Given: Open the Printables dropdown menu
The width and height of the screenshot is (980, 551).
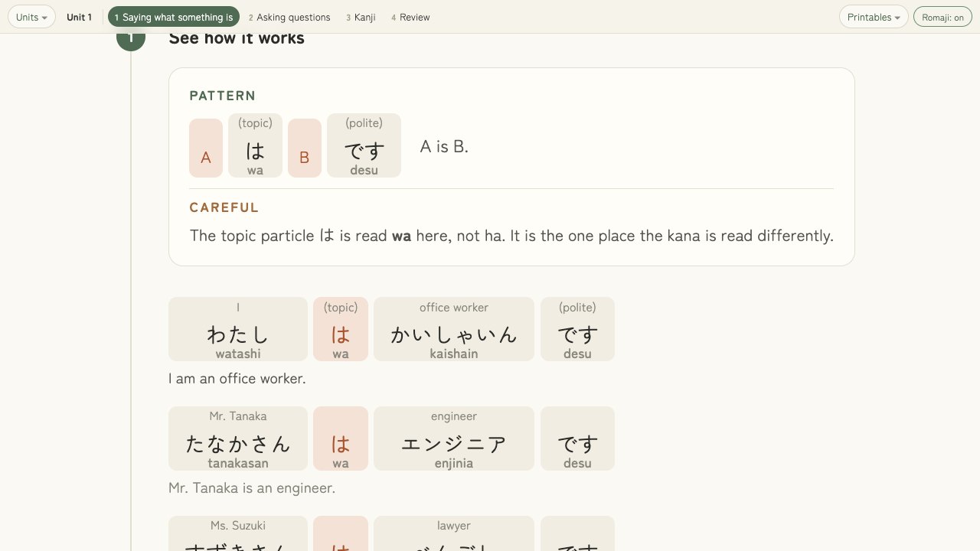Looking at the screenshot, I should [x=874, y=17].
